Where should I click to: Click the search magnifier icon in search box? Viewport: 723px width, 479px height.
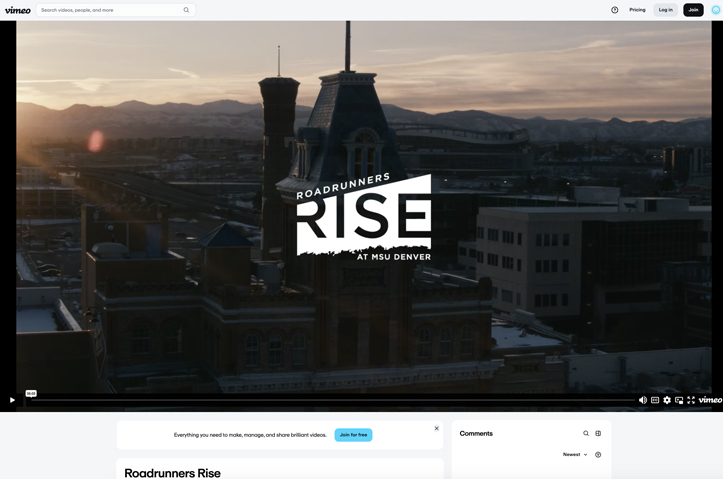click(186, 10)
